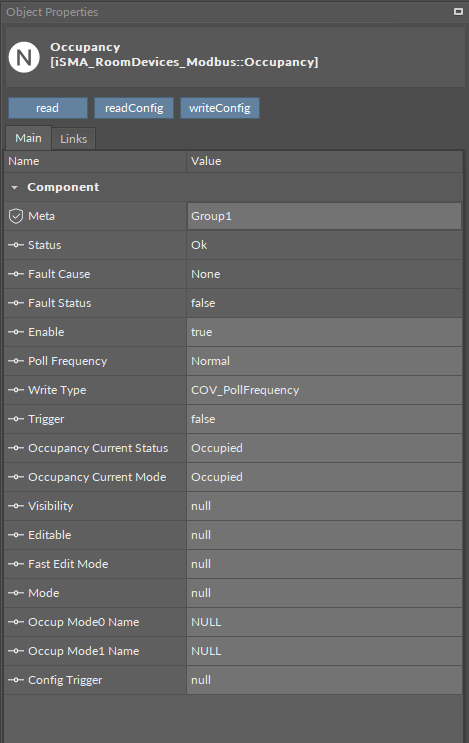
Task: Toggle the Trigger value set to false
Action: [325, 419]
